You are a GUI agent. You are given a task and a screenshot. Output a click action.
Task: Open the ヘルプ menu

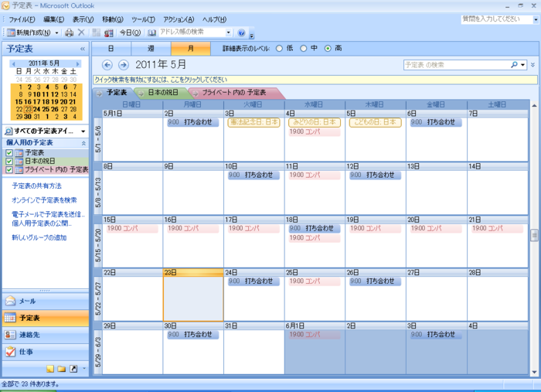[214, 19]
